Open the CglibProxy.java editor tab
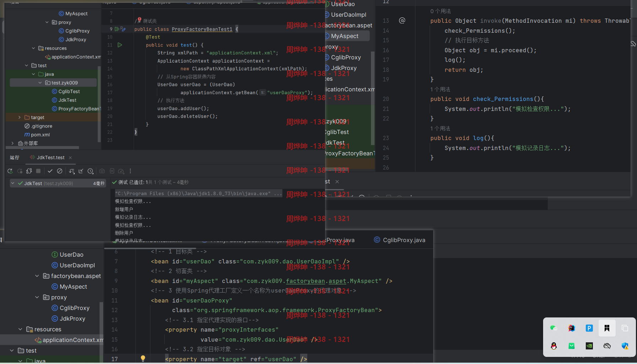637x364 pixels. pyautogui.click(x=400, y=240)
